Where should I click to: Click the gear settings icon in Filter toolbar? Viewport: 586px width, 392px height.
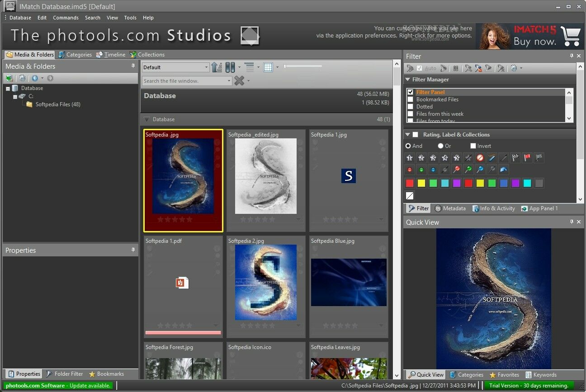pyautogui.click(x=514, y=68)
